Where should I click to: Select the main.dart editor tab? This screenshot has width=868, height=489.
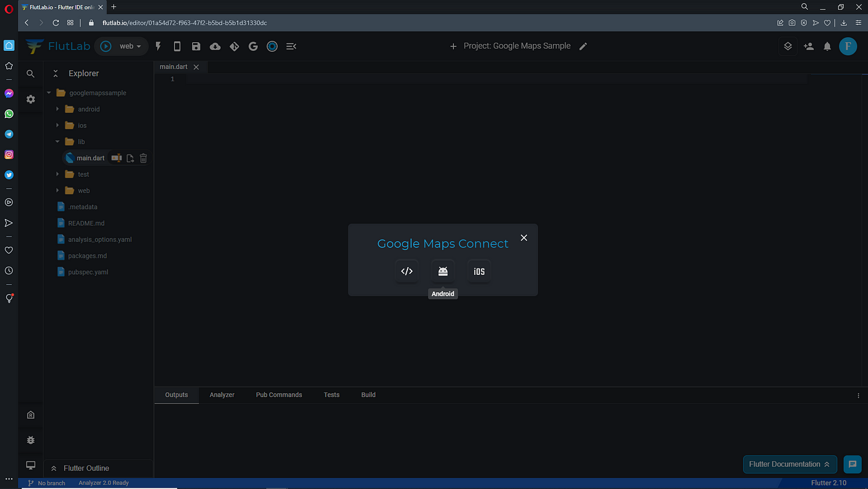tap(174, 67)
